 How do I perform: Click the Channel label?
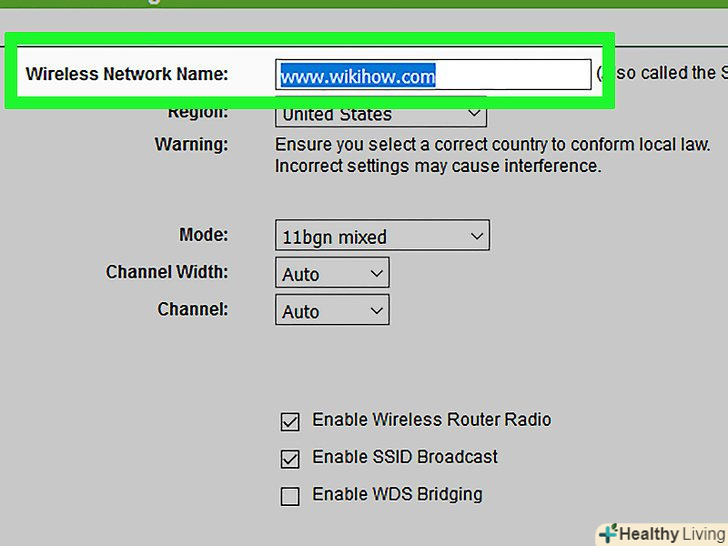pos(193,309)
